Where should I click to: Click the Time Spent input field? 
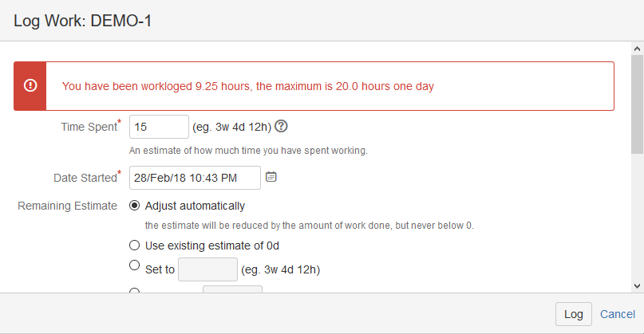click(x=159, y=127)
